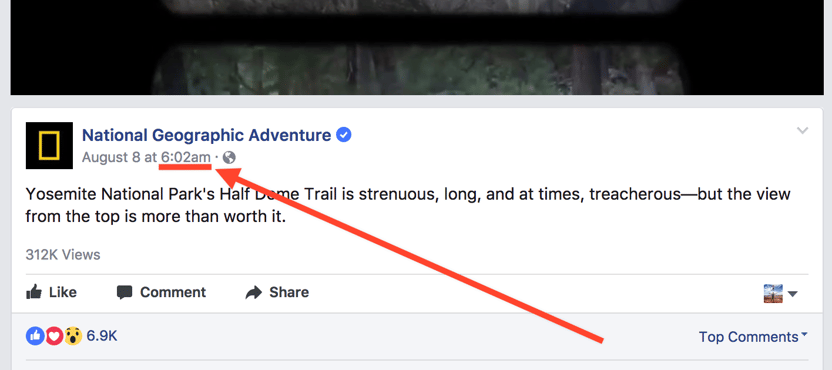Open the Top Comments sorting dropdown
The height and width of the screenshot is (370, 832).
coord(753,337)
